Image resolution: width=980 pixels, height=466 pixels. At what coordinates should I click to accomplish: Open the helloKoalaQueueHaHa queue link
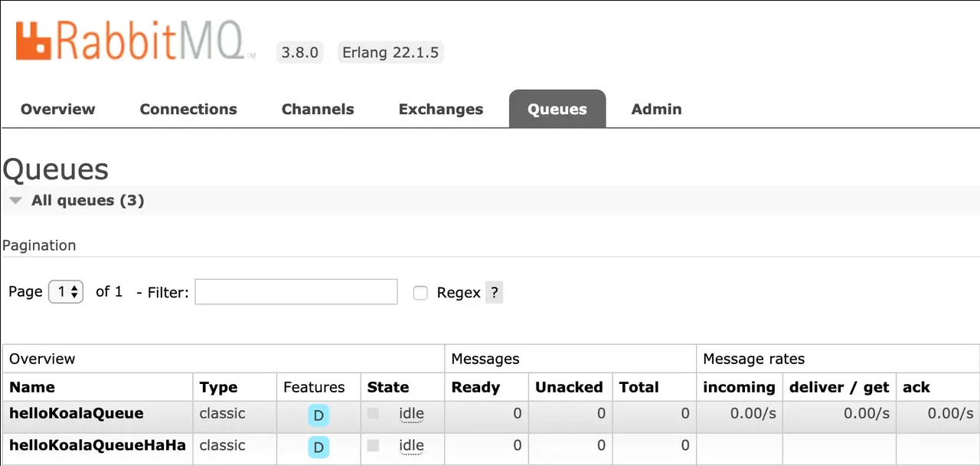coord(97,445)
